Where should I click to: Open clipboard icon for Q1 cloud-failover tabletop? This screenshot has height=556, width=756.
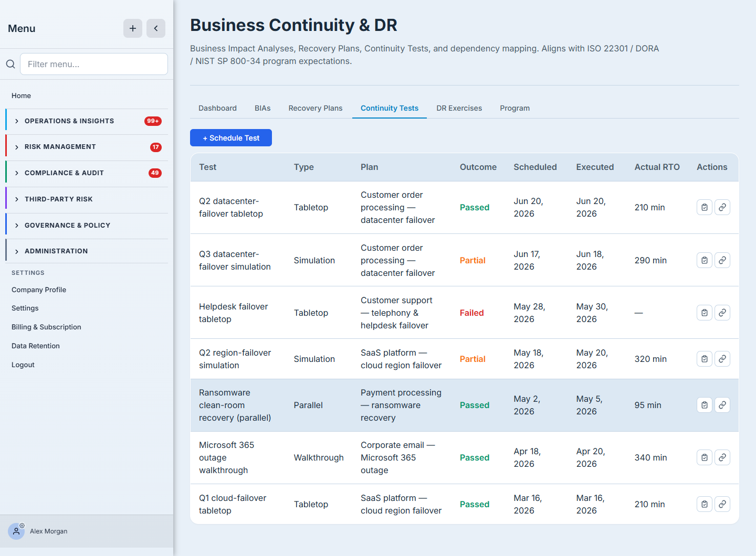pos(705,504)
